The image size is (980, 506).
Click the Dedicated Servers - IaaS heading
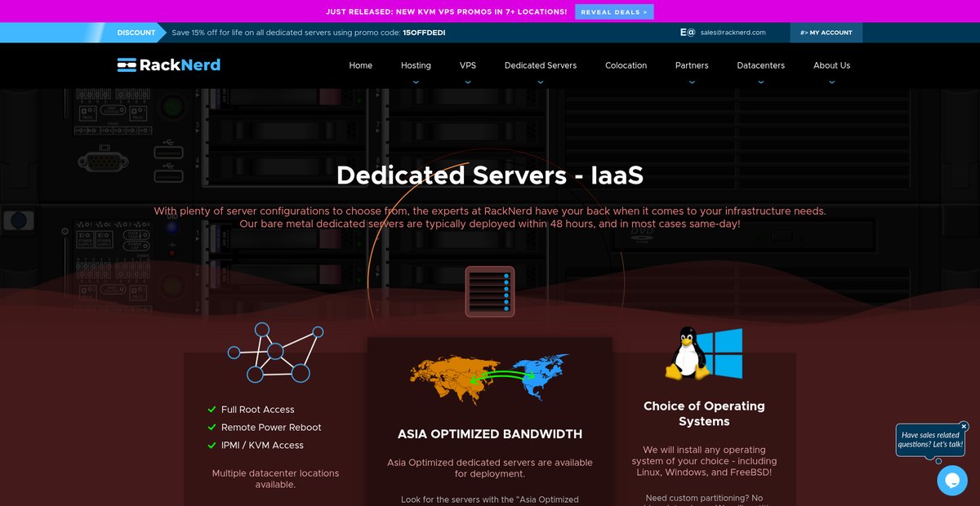[x=490, y=175]
